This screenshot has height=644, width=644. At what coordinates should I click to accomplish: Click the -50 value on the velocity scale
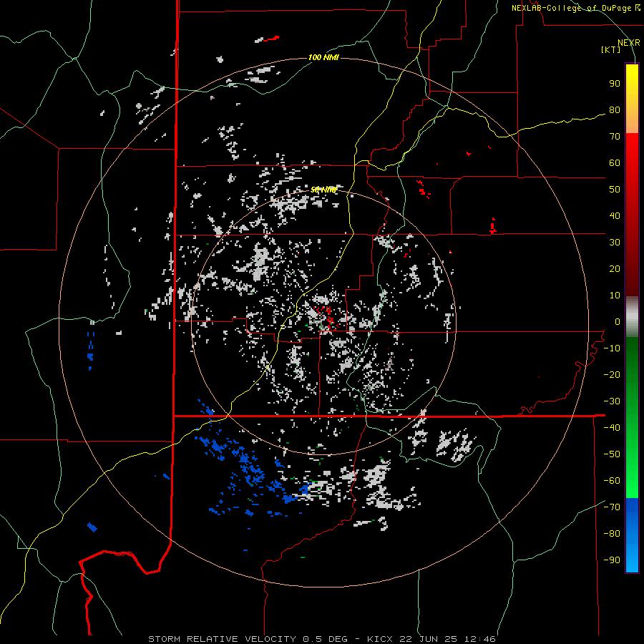[612, 454]
